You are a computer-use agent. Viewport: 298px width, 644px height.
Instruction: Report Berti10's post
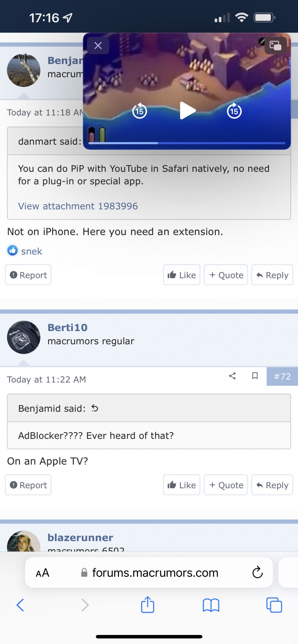pos(28,485)
